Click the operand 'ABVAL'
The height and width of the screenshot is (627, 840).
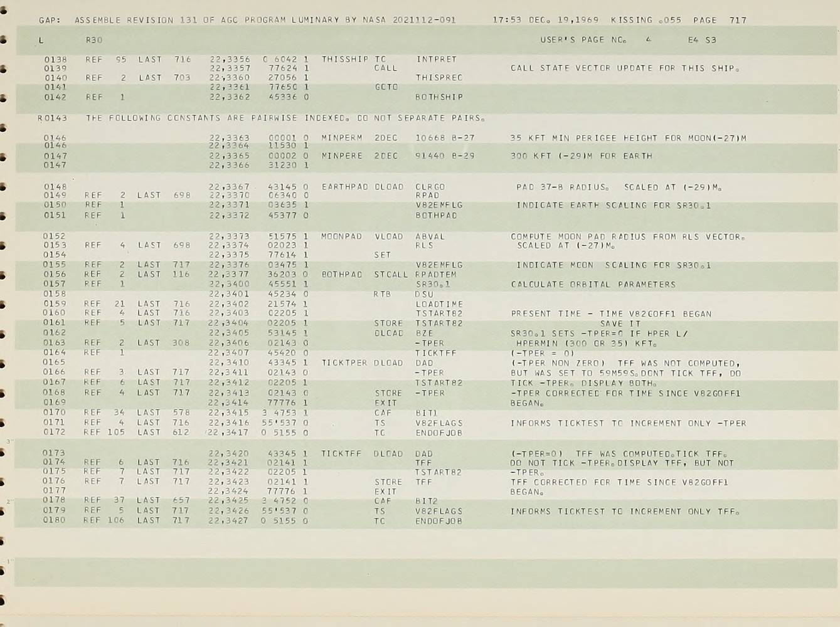pos(430,236)
